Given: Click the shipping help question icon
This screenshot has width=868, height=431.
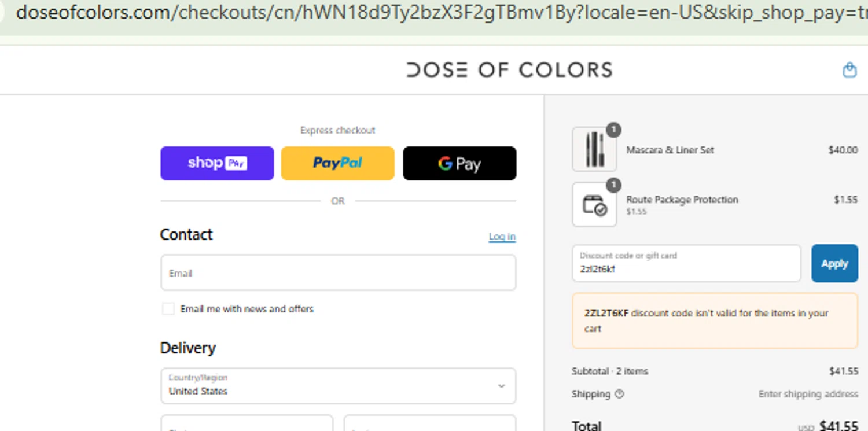Looking at the screenshot, I should pos(619,394).
